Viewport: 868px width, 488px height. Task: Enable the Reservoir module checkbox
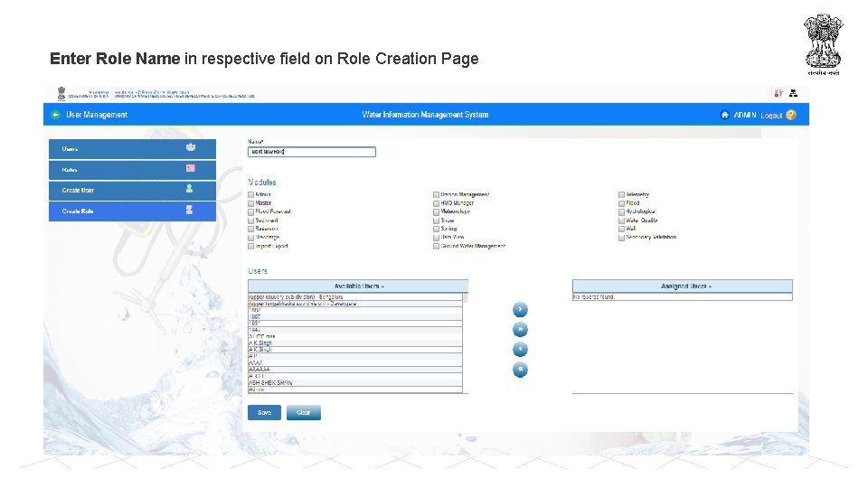click(x=250, y=229)
